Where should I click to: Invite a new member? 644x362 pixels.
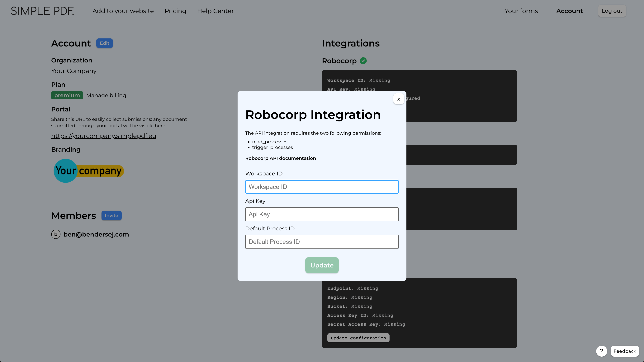click(111, 216)
